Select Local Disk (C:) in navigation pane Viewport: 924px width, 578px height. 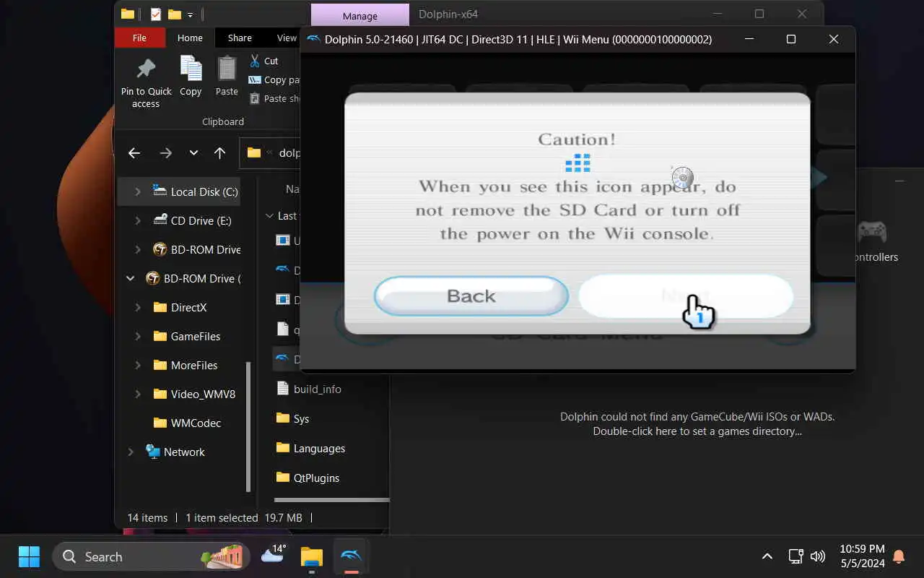click(x=195, y=191)
